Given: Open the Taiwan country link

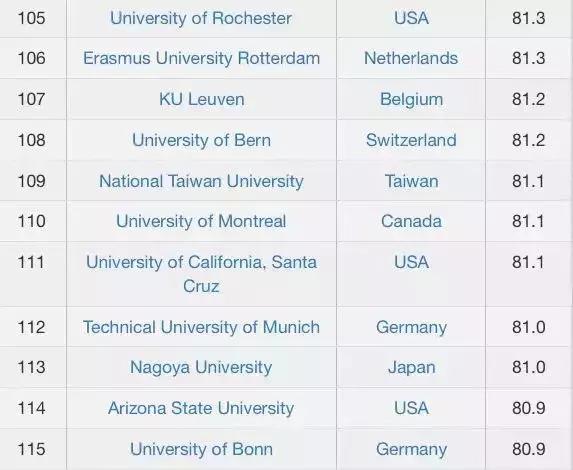Looking at the screenshot, I should click(x=411, y=181).
